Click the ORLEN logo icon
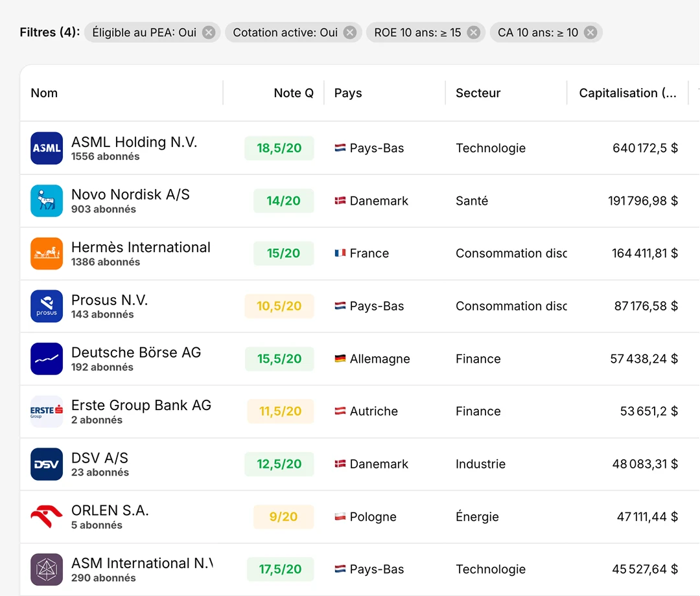Screen dimensions: 700x596 click(x=47, y=516)
